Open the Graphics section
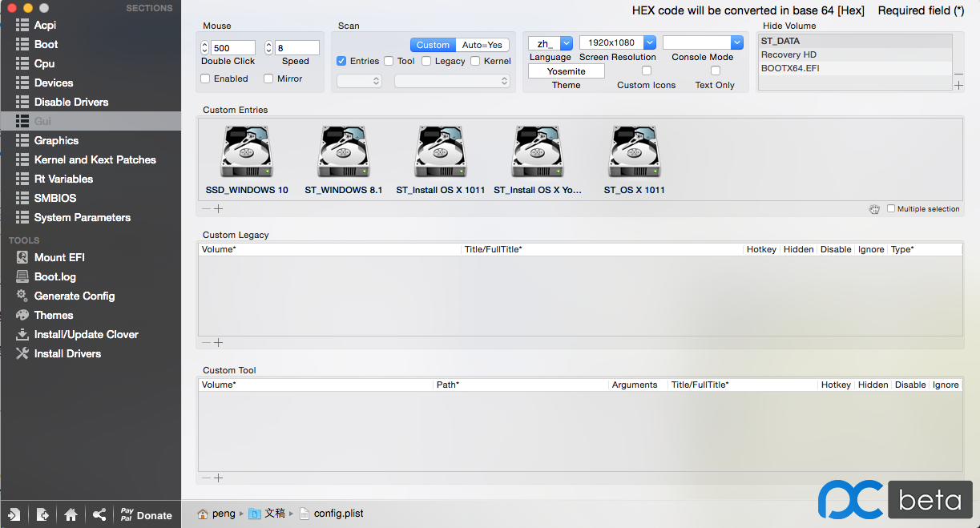 click(91, 140)
